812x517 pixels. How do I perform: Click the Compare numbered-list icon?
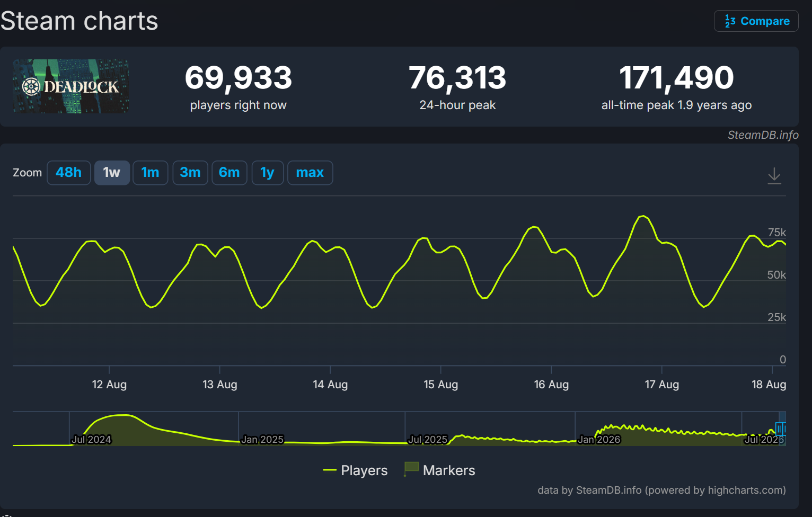tap(730, 21)
